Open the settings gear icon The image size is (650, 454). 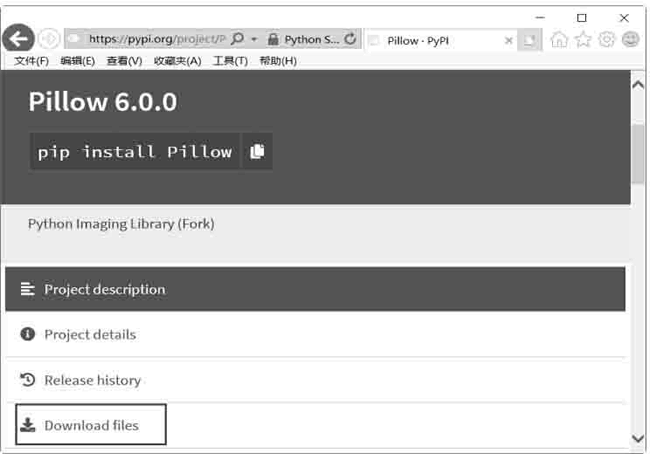tap(607, 40)
